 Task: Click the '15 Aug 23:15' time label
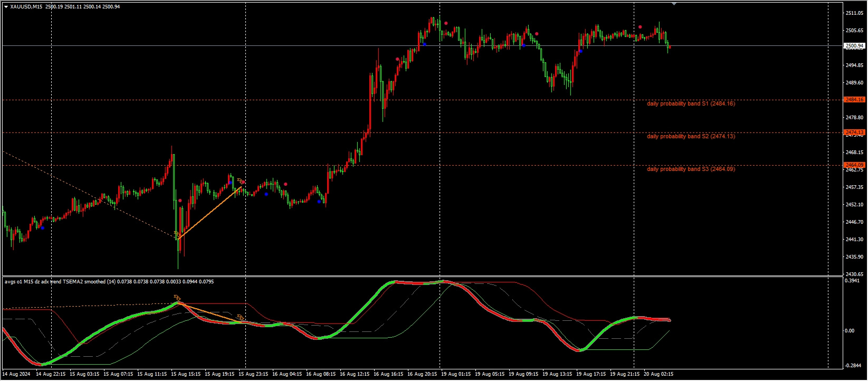point(253,375)
